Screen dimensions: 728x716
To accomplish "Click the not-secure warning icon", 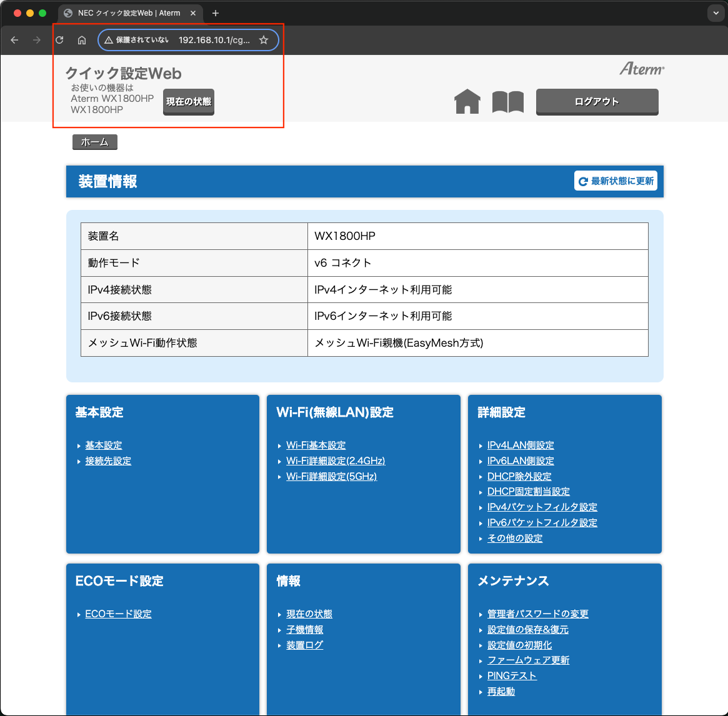I will [109, 40].
